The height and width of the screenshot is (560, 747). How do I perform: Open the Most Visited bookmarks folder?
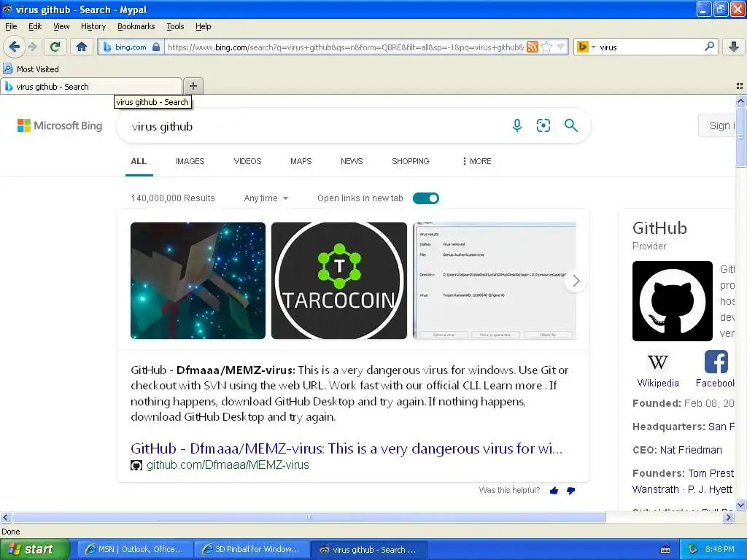31,69
